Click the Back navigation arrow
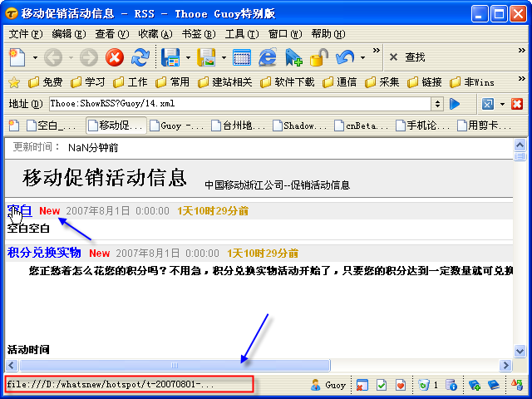The width and height of the screenshot is (532, 399). pos(53,57)
